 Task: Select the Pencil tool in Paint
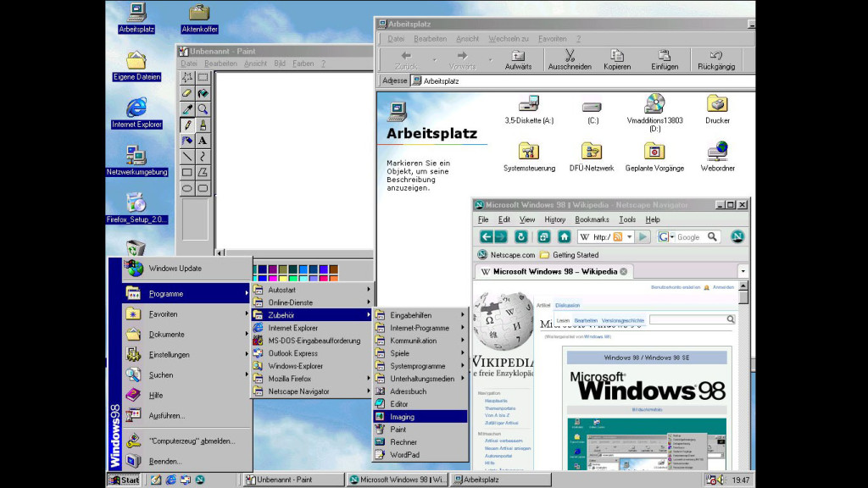coord(187,125)
